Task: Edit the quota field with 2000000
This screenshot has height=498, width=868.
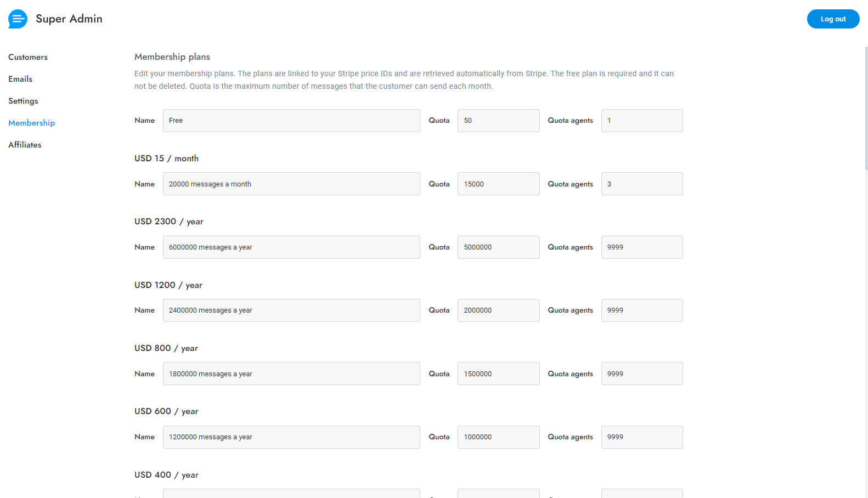Action: 498,310
